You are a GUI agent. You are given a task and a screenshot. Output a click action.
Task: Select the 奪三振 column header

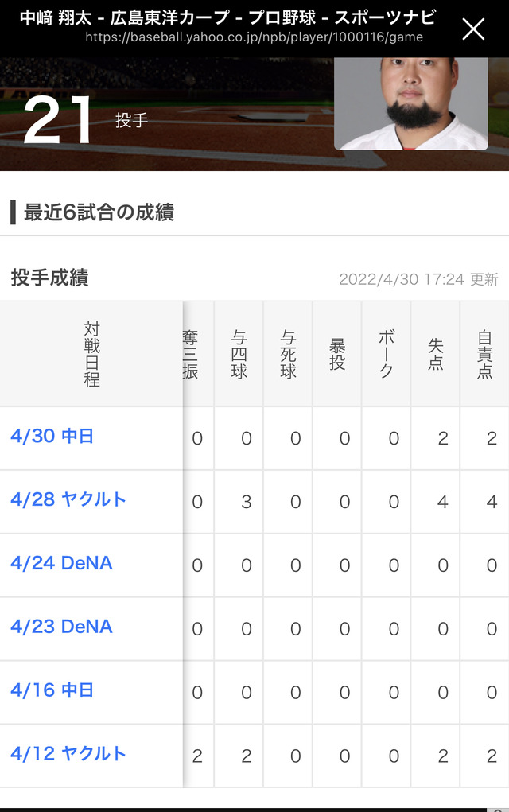point(190,354)
